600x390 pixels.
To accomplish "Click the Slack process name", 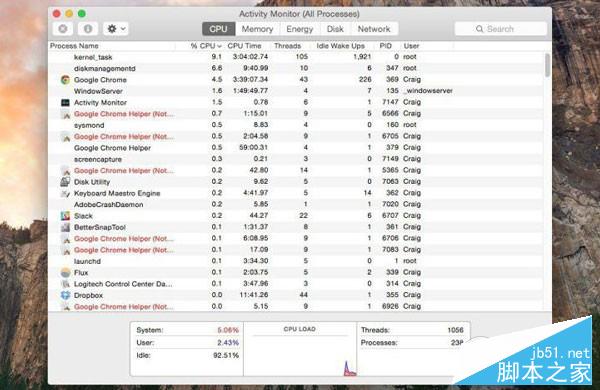I will click(x=83, y=216).
